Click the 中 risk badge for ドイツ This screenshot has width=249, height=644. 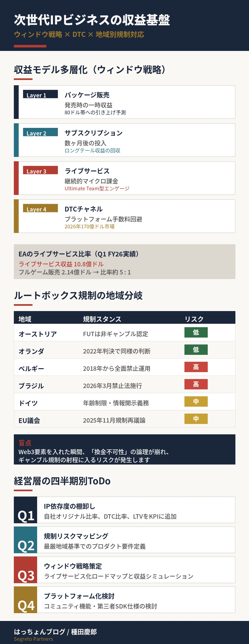point(196,401)
